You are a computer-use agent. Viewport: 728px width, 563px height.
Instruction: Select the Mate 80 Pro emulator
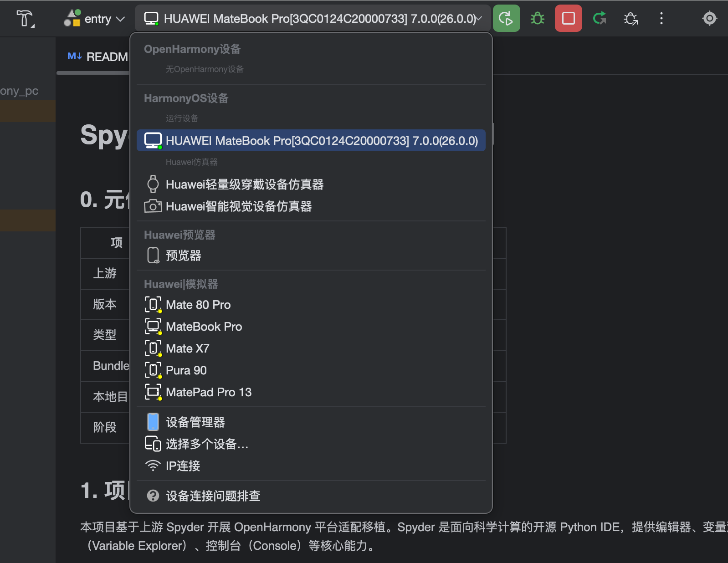(311, 305)
